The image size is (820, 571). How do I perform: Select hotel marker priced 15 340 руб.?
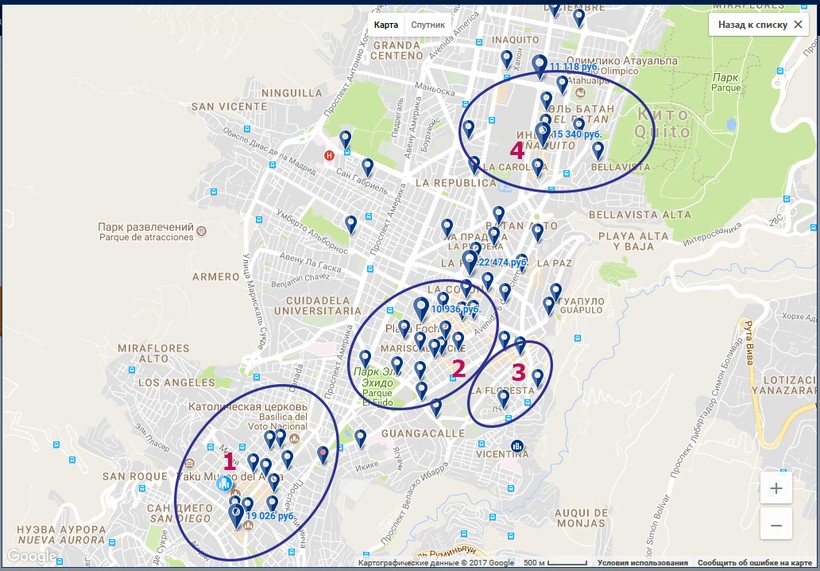pyautogui.click(x=542, y=133)
